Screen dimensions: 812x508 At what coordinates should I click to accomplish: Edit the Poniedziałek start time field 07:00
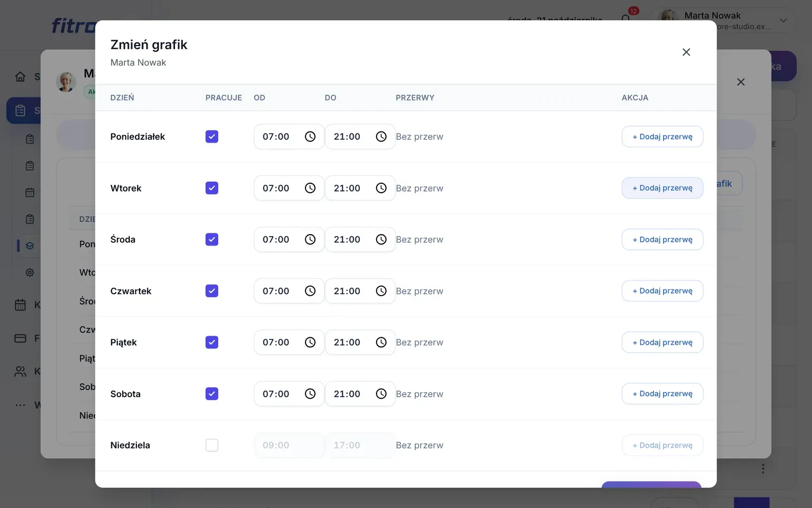289,137
